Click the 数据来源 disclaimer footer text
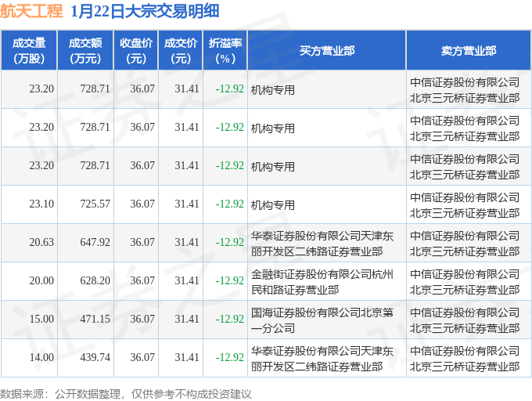This screenshot has height=401, width=532. click(126, 394)
